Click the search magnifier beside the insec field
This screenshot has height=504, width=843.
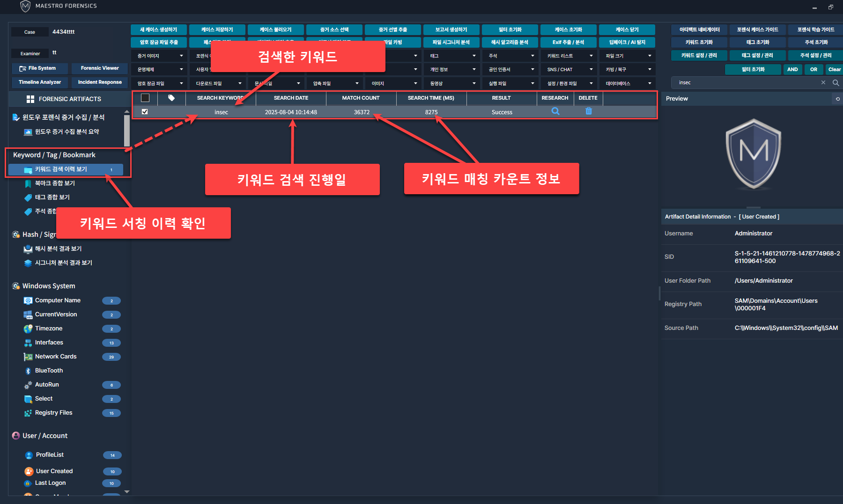[836, 82]
